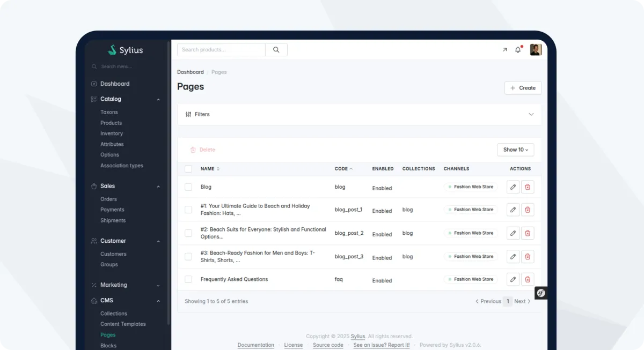Delete the Frequently Asked Questions page
Image resolution: width=644 pixels, height=350 pixels.
pyautogui.click(x=528, y=279)
